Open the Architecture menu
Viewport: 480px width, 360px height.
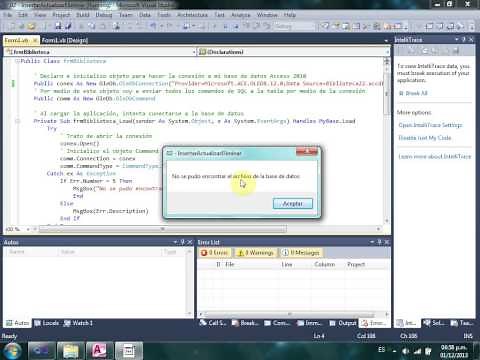pyautogui.click(x=192, y=15)
